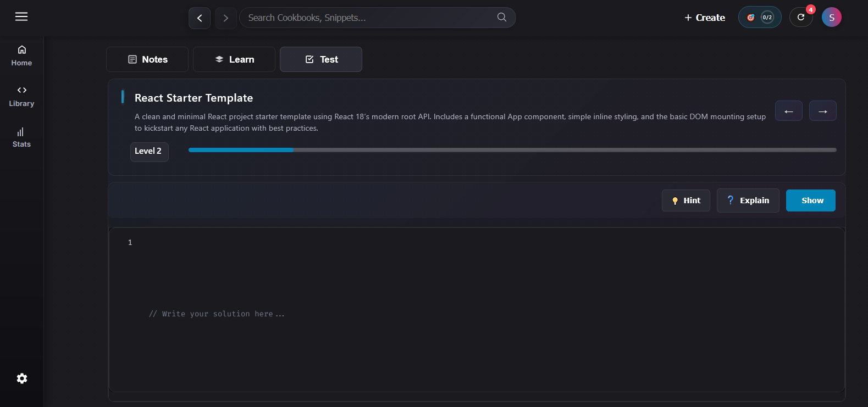This screenshot has height=407, width=868.
Task: Click the refresh notifications icon
Action: (801, 18)
